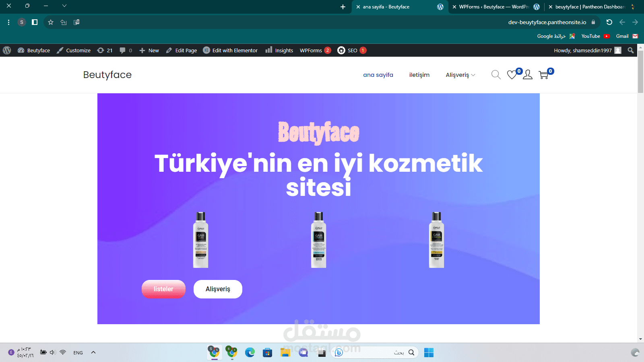Open Insights in the admin bar
Image resolution: width=644 pixels, height=362 pixels.
tap(279, 50)
